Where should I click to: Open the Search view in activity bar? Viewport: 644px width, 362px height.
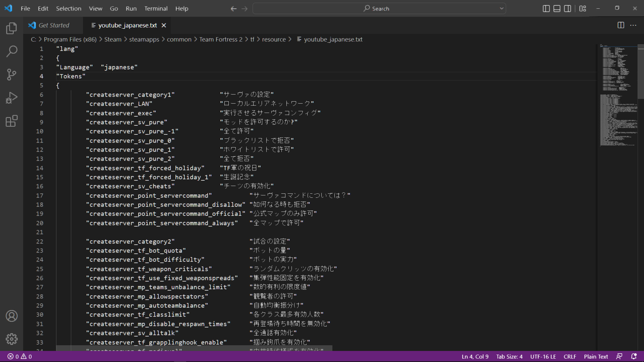point(11,51)
